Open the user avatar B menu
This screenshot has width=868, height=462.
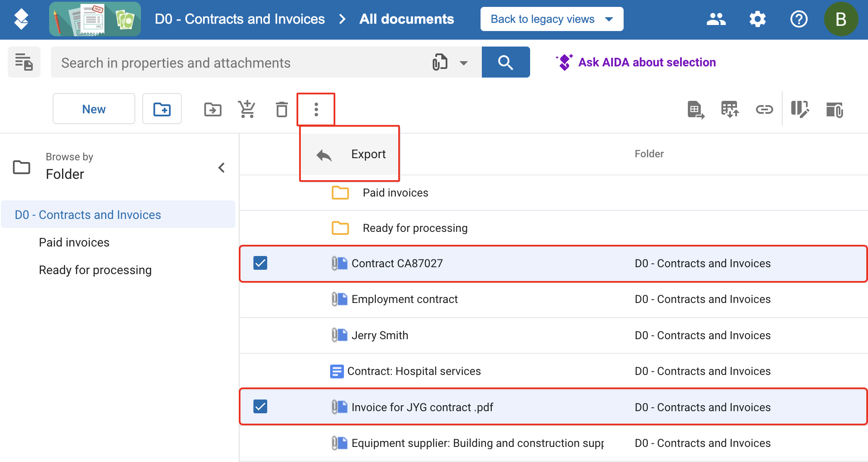tap(840, 19)
